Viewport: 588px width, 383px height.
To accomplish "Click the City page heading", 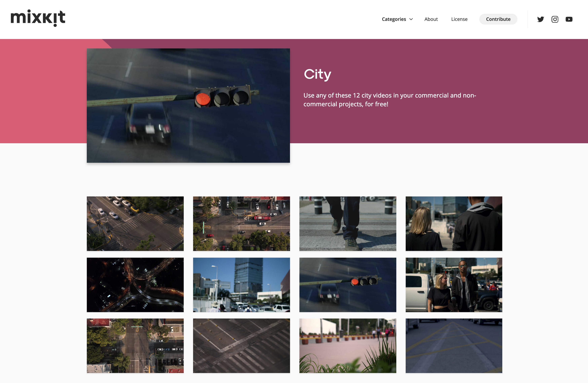I will (x=318, y=74).
